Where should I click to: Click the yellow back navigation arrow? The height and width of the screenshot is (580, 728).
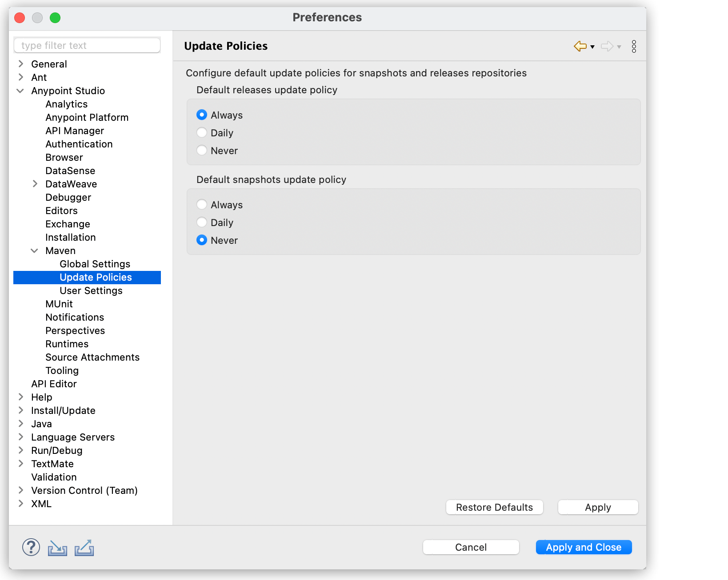point(579,46)
